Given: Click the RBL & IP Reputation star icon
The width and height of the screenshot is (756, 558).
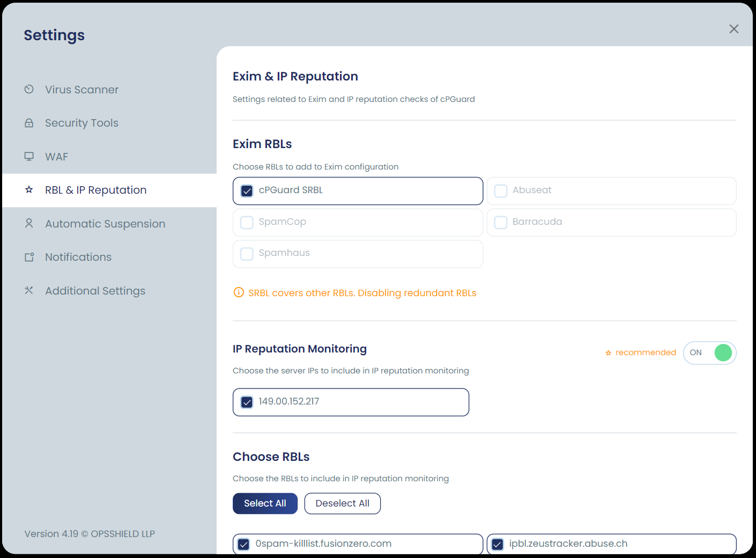Looking at the screenshot, I should click(29, 189).
